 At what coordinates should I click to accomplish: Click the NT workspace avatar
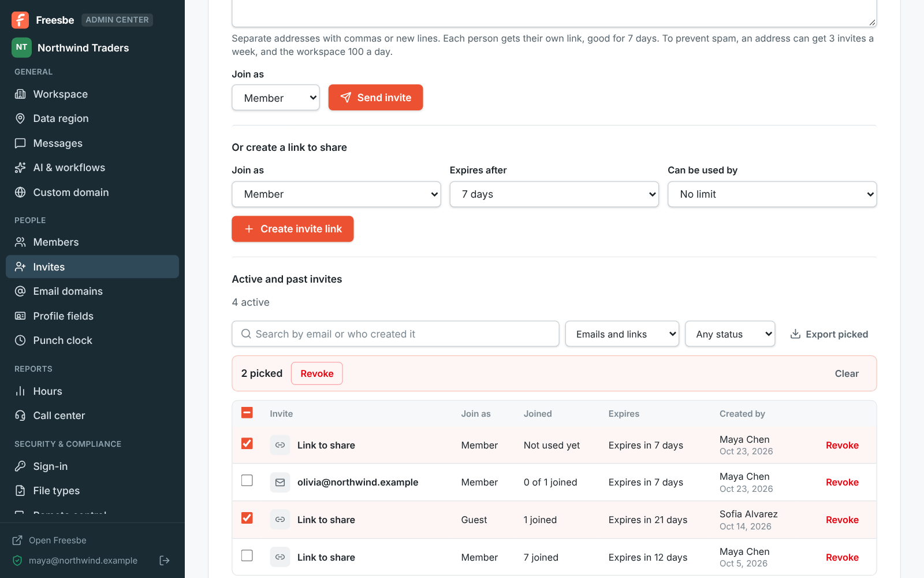point(21,47)
